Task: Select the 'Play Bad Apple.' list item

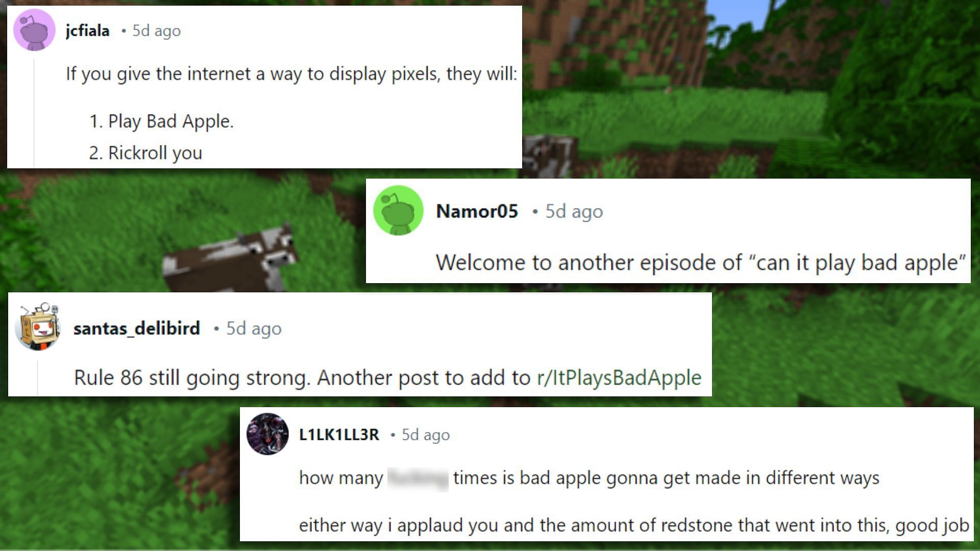Action: (161, 121)
